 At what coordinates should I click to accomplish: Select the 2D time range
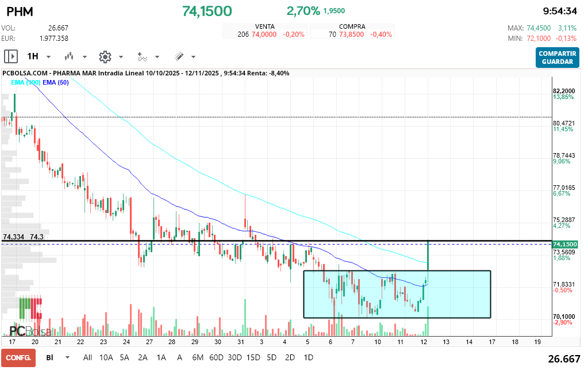290,357
